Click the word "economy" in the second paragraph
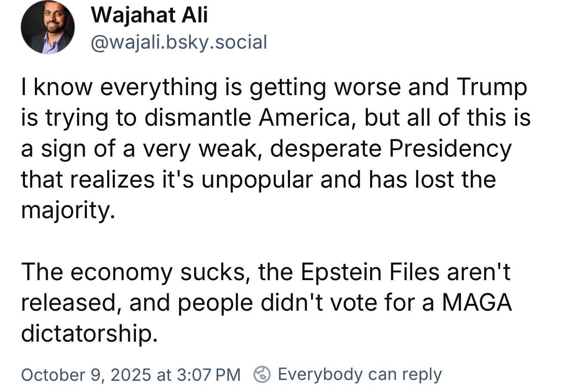This screenshot has width=568, height=392. tap(121, 272)
